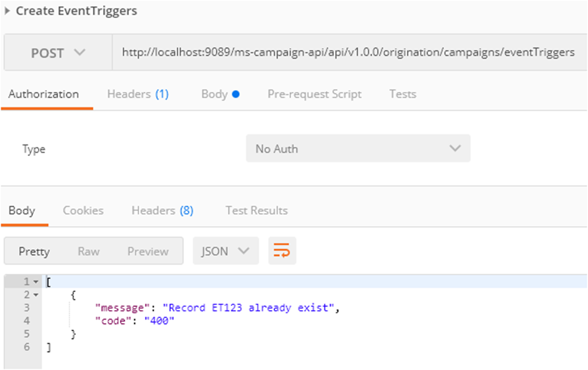View the response Headers (8) tab
This screenshot has width=588, height=370.
point(162,211)
